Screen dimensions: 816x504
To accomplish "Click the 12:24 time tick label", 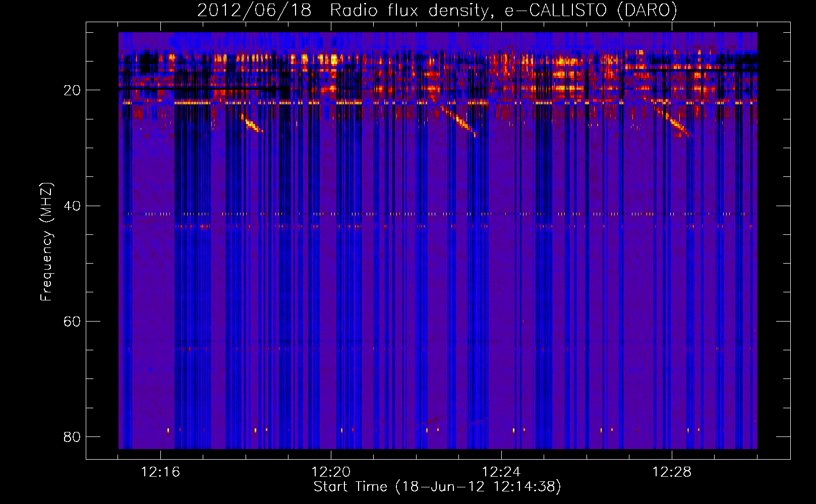I will (501, 472).
